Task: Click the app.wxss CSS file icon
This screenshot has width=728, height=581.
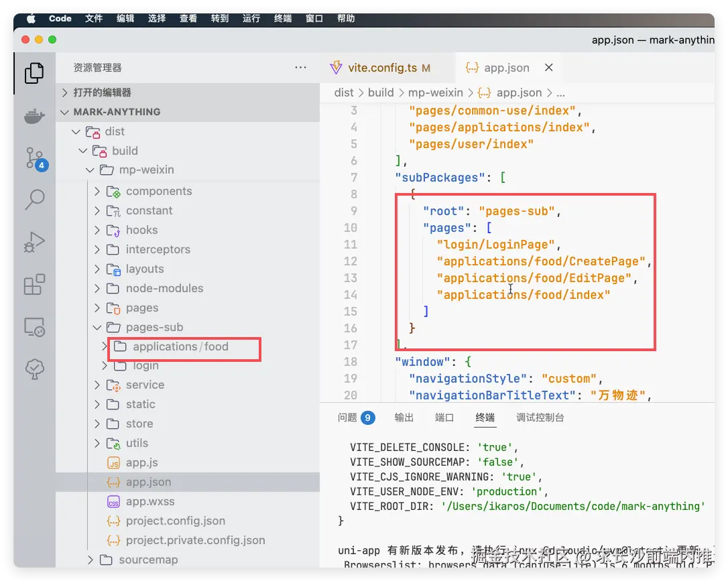Action: pos(113,502)
